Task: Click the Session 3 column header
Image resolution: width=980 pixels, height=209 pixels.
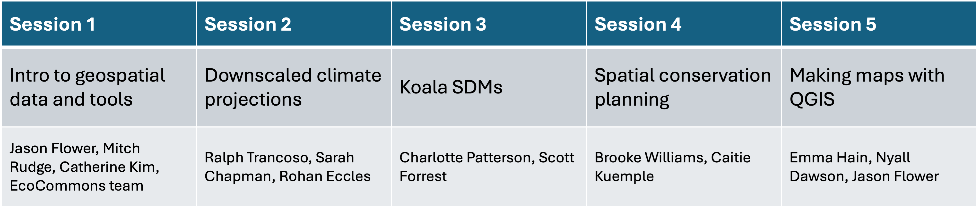Action: pyautogui.click(x=489, y=24)
